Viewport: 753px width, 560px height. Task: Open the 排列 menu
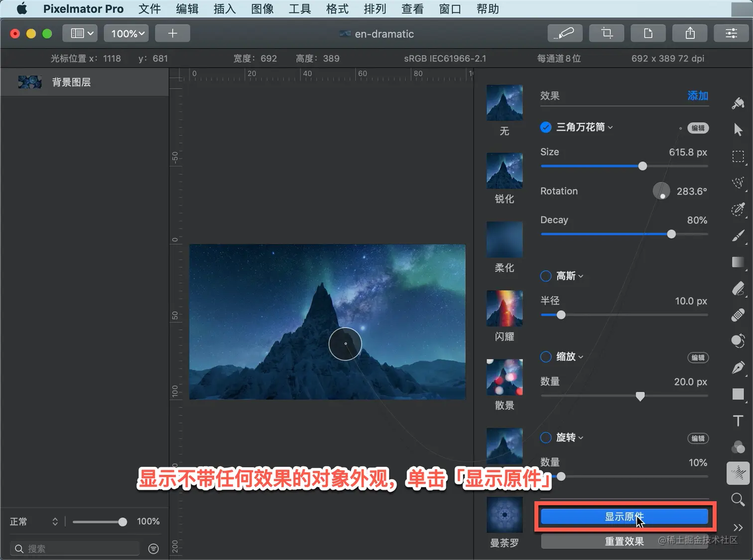pos(375,9)
